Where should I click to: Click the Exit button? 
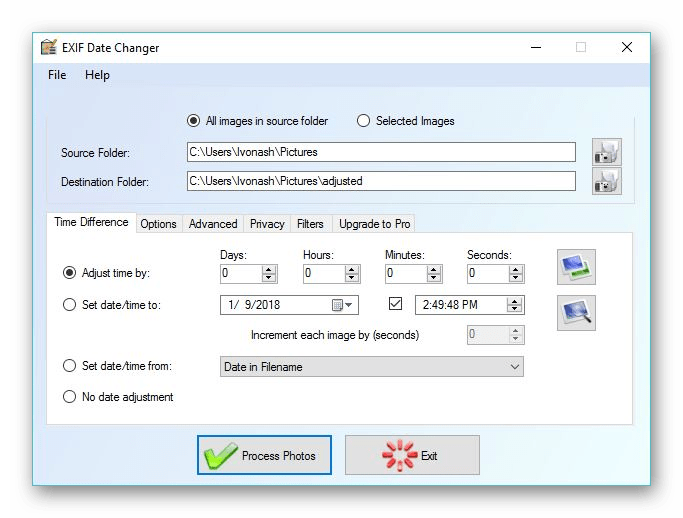tap(413, 455)
